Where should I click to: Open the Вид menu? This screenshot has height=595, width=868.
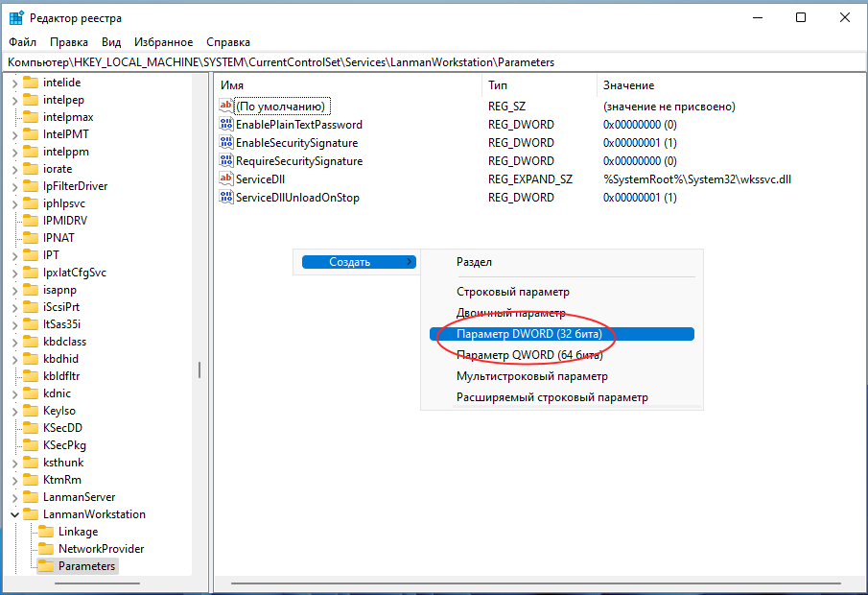111,42
